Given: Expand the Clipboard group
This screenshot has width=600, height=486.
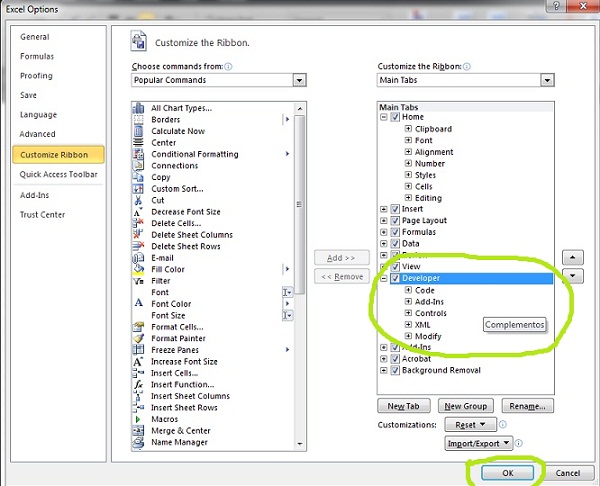Looking at the screenshot, I should click(x=408, y=129).
